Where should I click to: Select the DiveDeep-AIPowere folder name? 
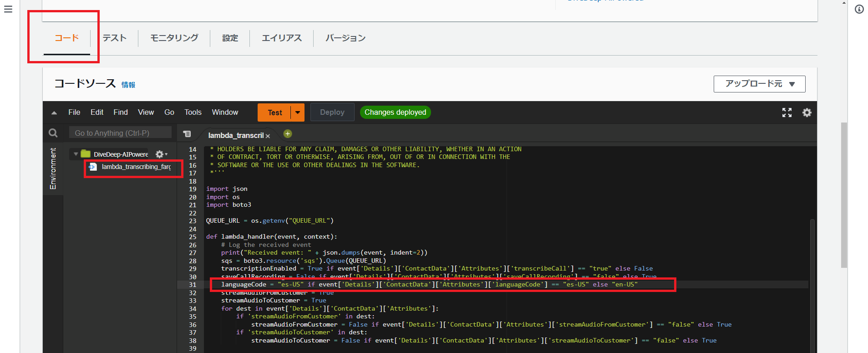click(121, 154)
